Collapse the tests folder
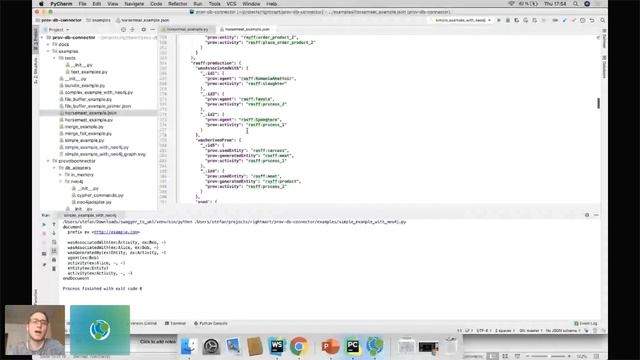 pos(55,58)
